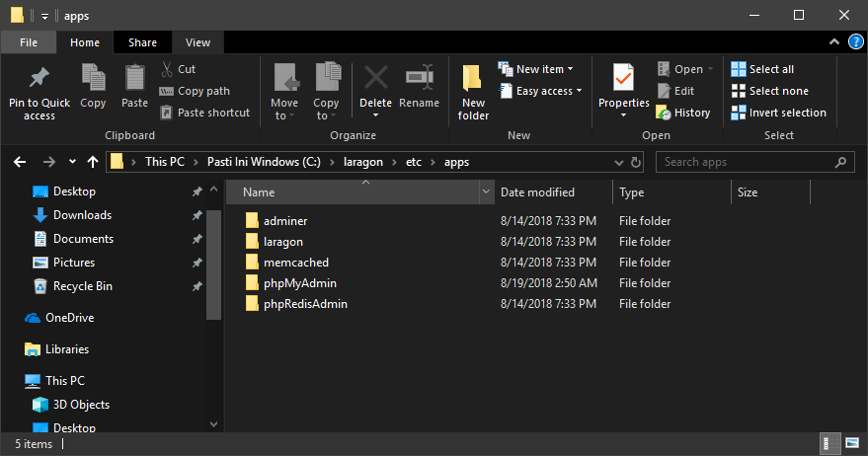The image size is (868, 456).
Task: Open recent locations dropdown
Action: pyautogui.click(x=72, y=162)
